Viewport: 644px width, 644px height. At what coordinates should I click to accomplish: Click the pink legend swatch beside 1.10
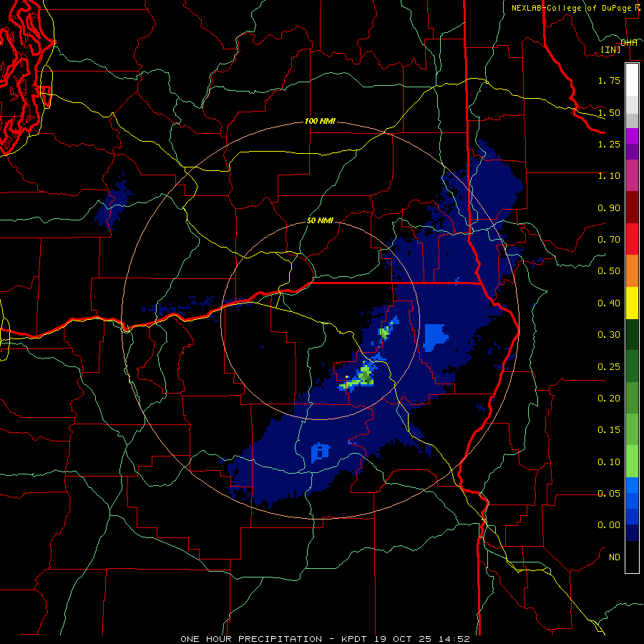[632, 175]
